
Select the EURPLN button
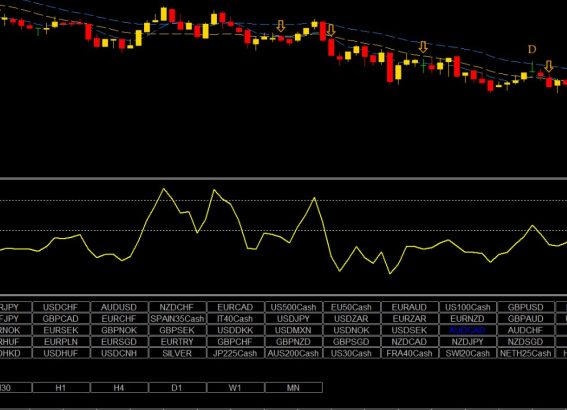click(x=61, y=342)
